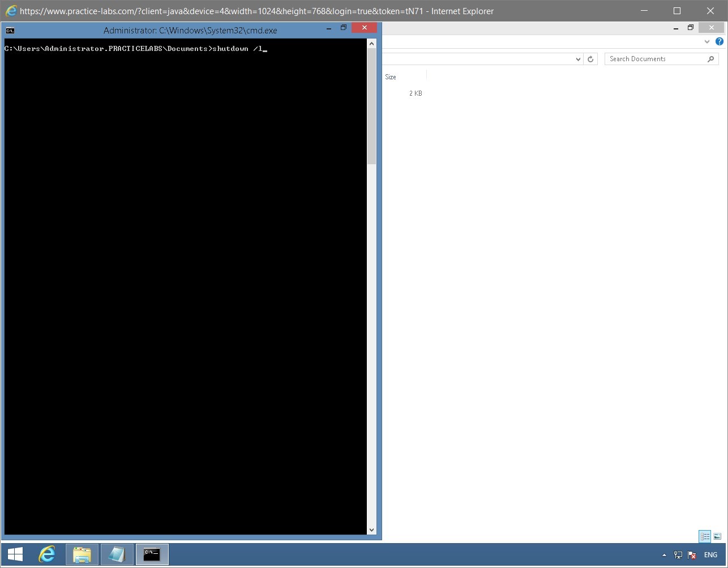Show hidden icons with tray up arrow
This screenshot has height=568, width=728.
pyautogui.click(x=665, y=554)
